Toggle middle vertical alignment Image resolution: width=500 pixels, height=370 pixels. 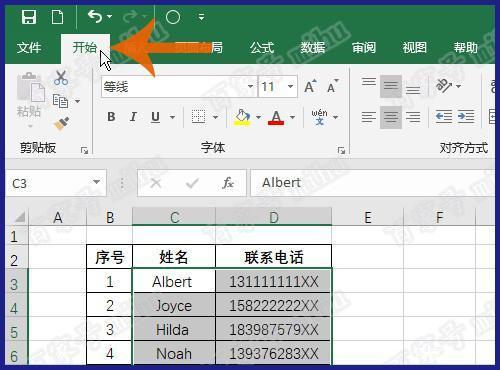point(391,86)
